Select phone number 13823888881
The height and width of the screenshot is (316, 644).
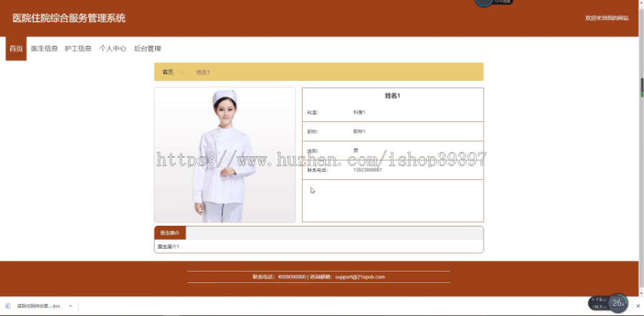[x=368, y=170]
